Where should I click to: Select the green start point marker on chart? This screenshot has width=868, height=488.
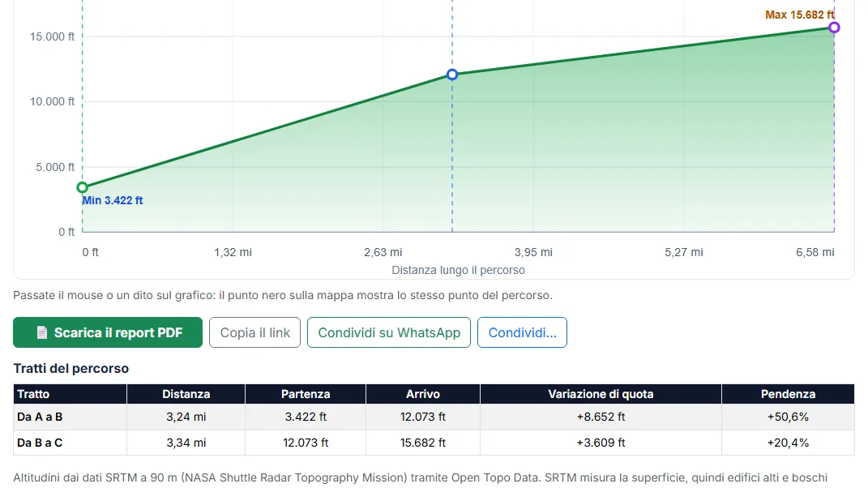[83, 187]
